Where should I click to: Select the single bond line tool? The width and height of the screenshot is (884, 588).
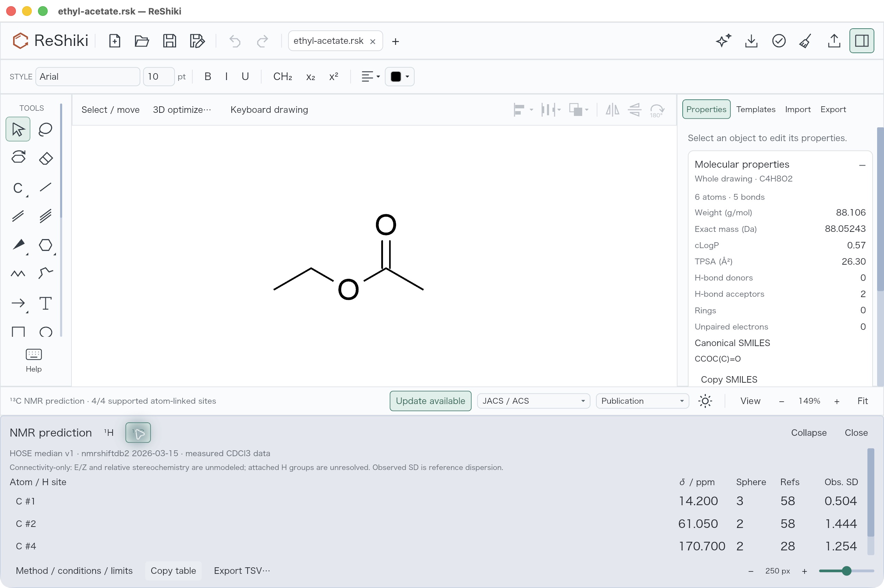(x=45, y=187)
